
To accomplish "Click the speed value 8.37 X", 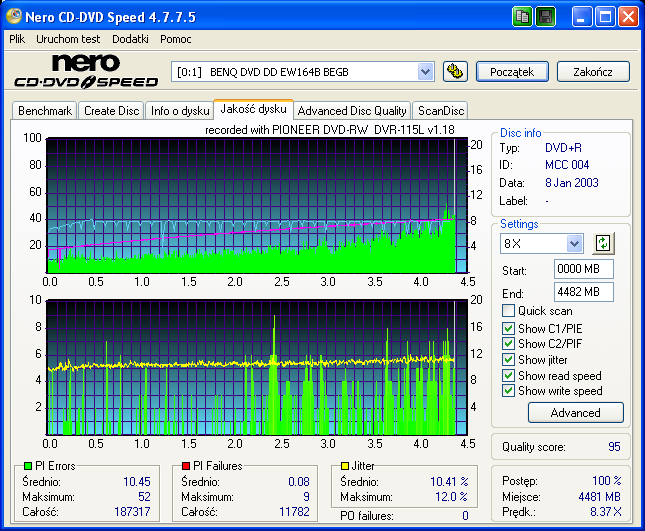I will [606, 512].
